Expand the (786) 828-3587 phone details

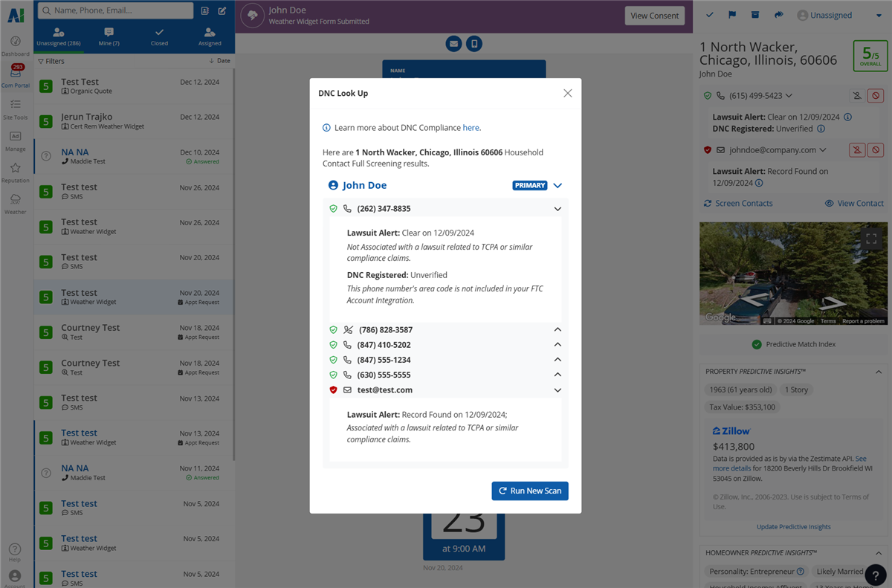click(x=557, y=329)
